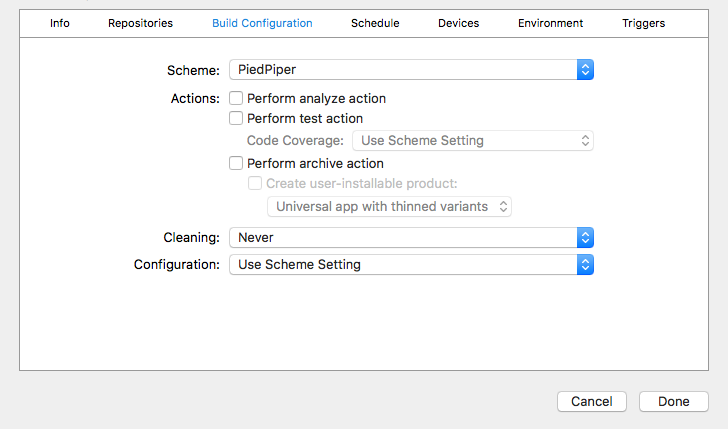Switch to the Info tab
Image resolution: width=728 pixels, height=429 pixels.
pos(60,23)
